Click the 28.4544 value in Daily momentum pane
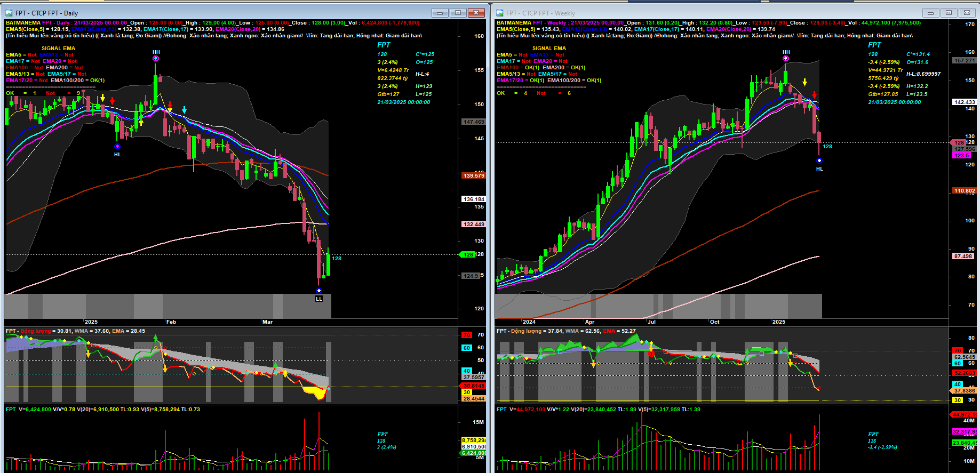The image size is (980, 473). click(474, 398)
